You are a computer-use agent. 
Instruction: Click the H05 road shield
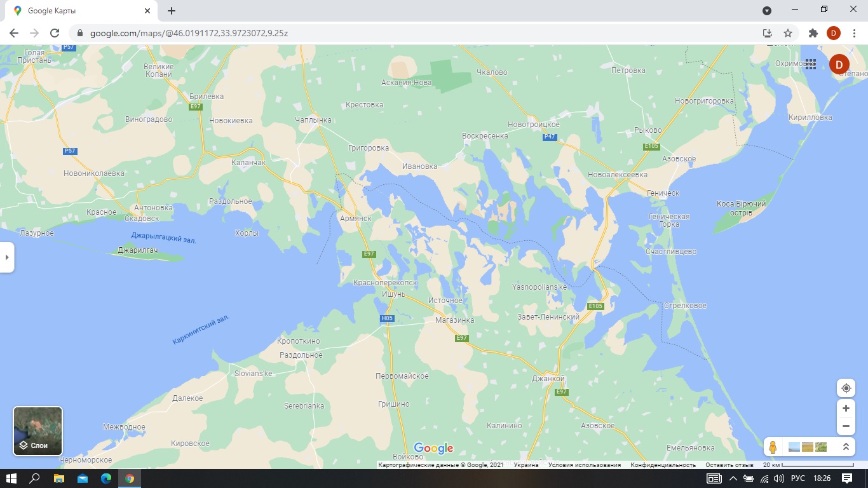click(x=387, y=318)
